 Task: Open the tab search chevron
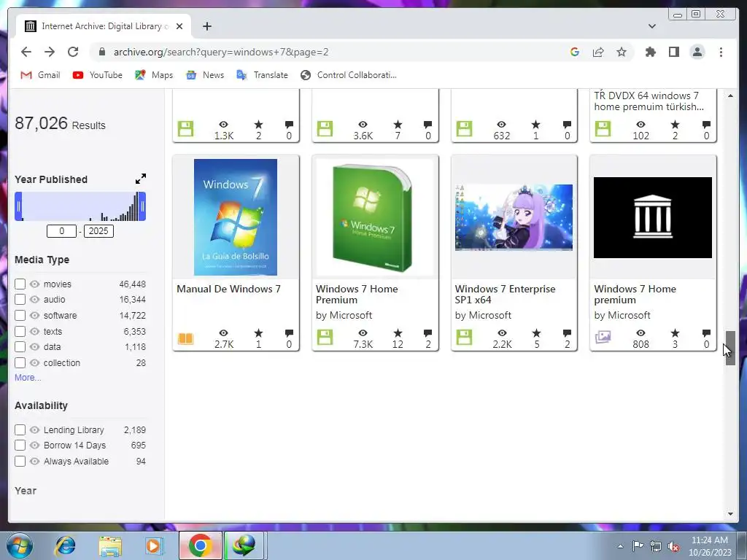(652, 26)
